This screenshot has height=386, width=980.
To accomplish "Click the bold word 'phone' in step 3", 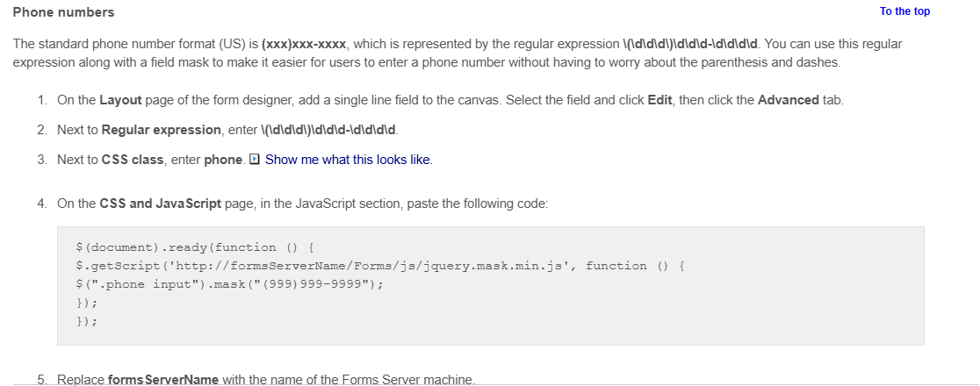I will click(223, 160).
